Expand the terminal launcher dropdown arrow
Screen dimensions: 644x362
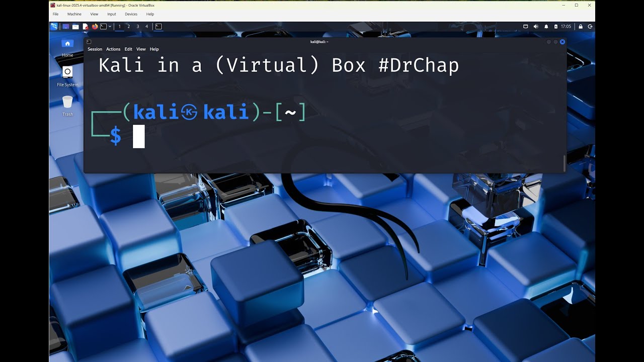(110, 26)
